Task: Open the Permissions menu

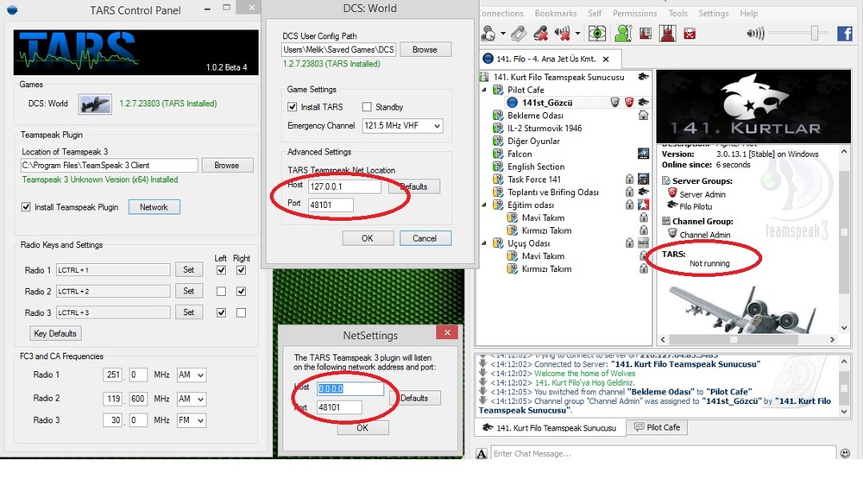Action: pyautogui.click(x=634, y=13)
